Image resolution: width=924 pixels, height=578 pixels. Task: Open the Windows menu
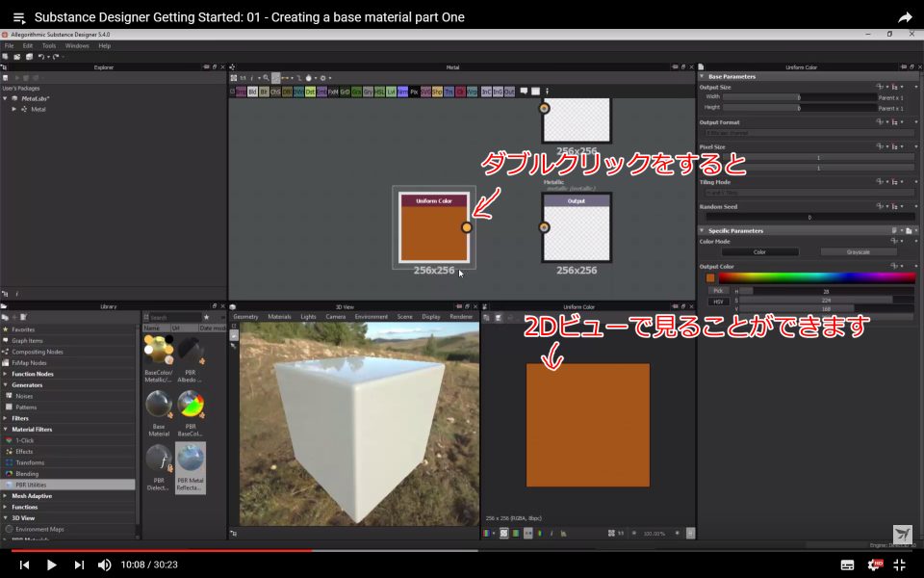77,45
